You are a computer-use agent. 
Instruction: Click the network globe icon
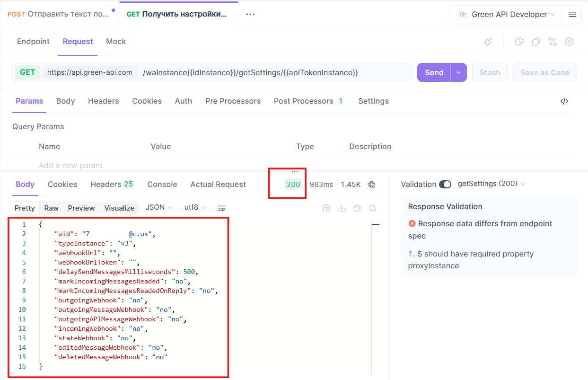click(372, 185)
